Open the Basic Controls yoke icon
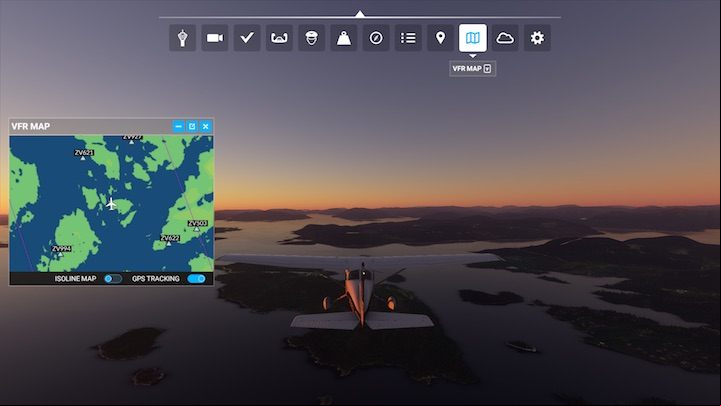721x406 pixels. [279, 38]
